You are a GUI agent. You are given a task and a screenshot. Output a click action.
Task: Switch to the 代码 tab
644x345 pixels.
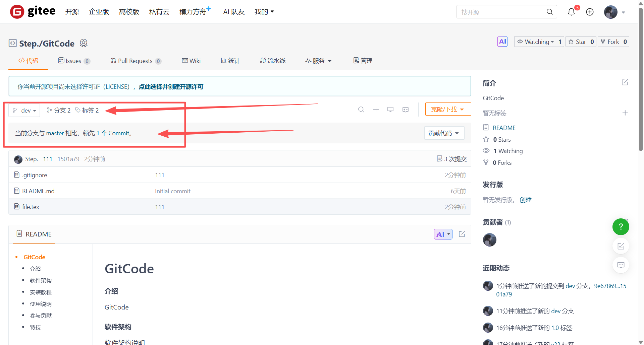[x=28, y=61]
